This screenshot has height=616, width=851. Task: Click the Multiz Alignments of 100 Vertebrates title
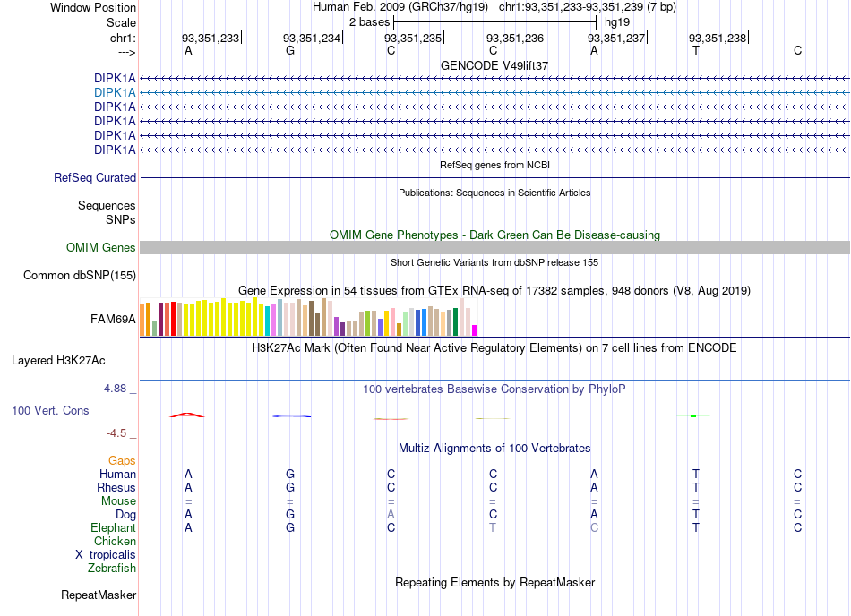click(x=494, y=449)
